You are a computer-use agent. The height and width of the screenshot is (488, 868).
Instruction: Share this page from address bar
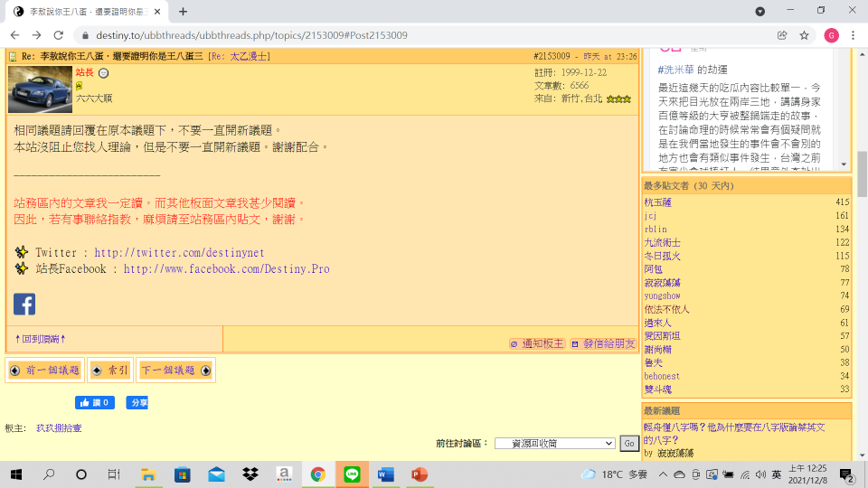782,35
